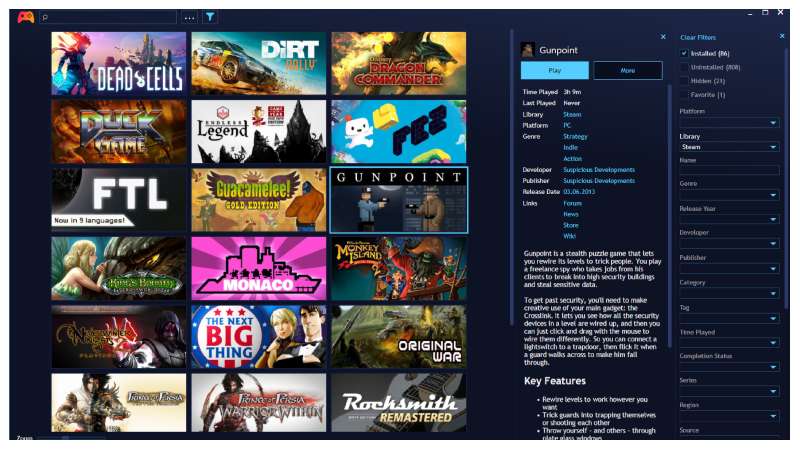Click the Action genre link
The width and height of the screenshot is (800, 450).
coord(572,159)
